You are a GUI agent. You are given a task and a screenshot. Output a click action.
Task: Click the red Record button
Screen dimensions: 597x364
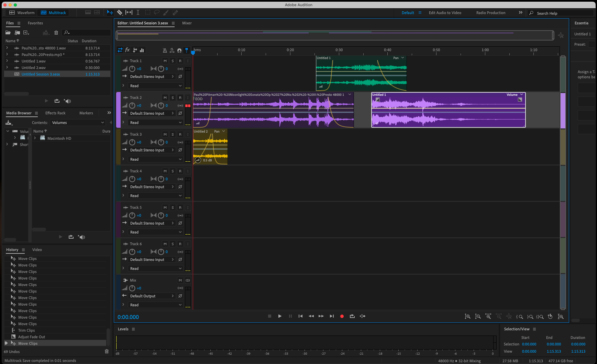coord(342,316)
